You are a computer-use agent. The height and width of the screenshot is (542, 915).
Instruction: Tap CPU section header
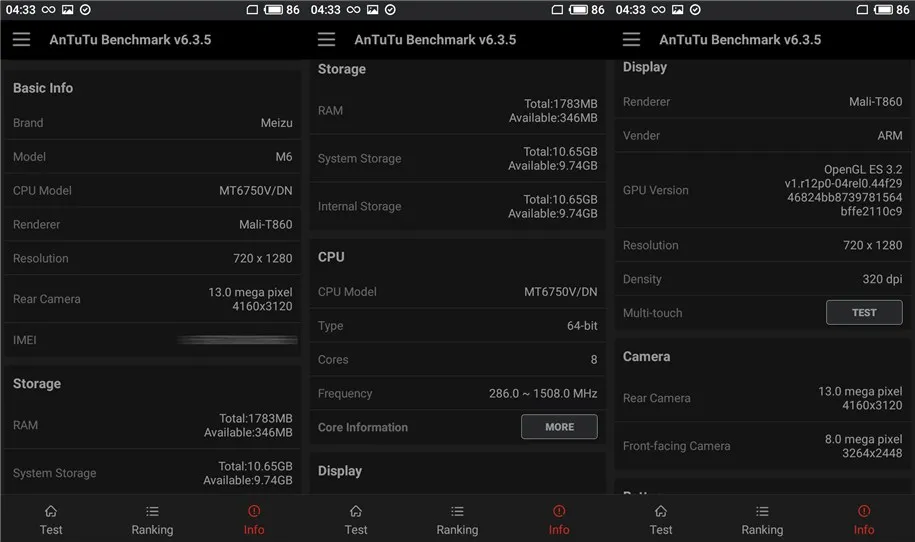tap(331, 257)
